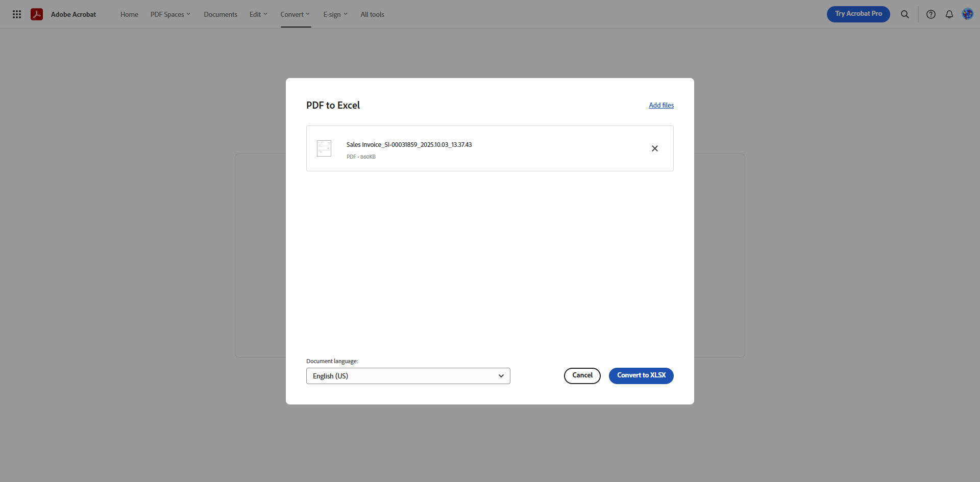Click Add files in the dialog
This screenshot has height=482, width=980.
coord(661,105)
